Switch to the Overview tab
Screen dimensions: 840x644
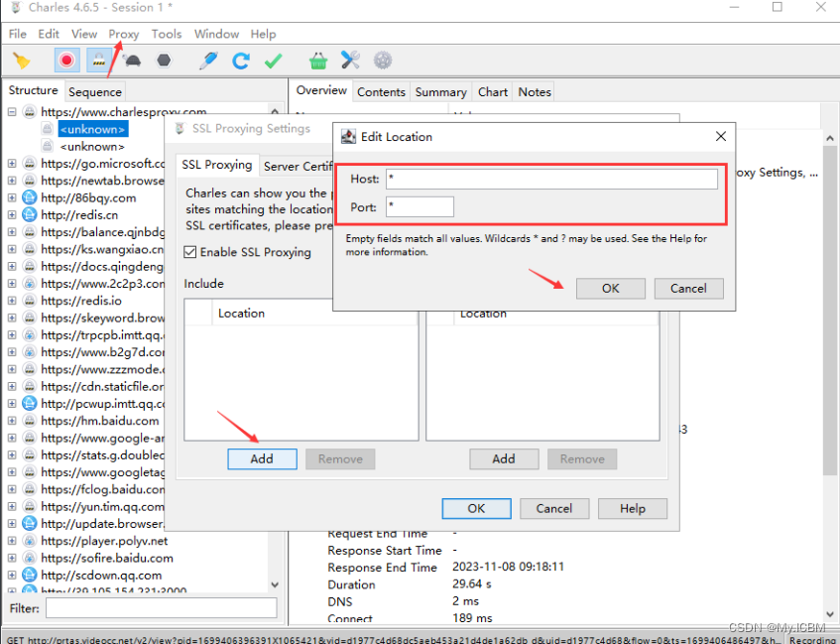coord(321,90)
